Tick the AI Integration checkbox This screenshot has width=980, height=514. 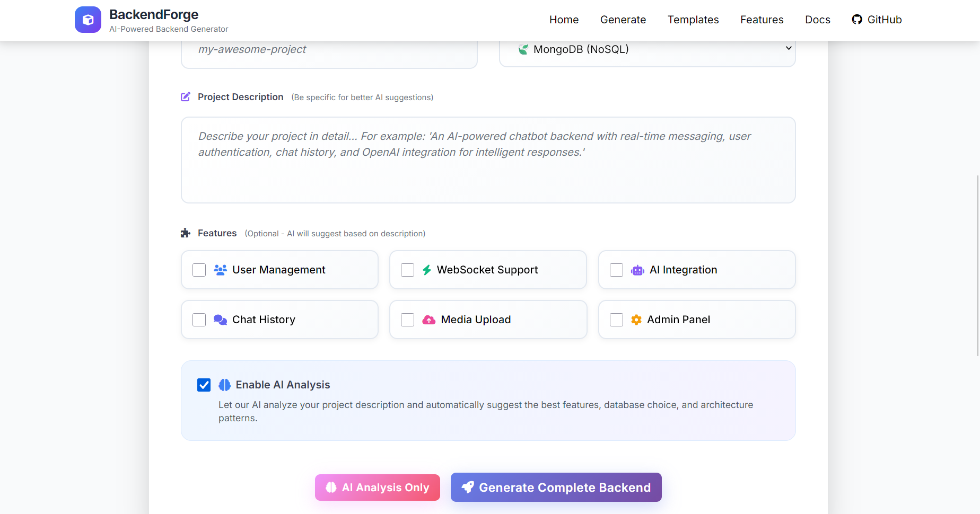617,270
